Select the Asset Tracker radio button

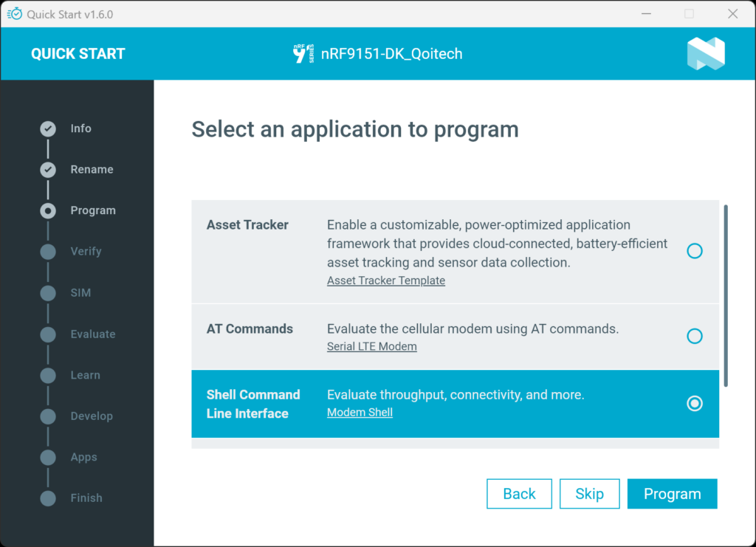pos(694,251)
